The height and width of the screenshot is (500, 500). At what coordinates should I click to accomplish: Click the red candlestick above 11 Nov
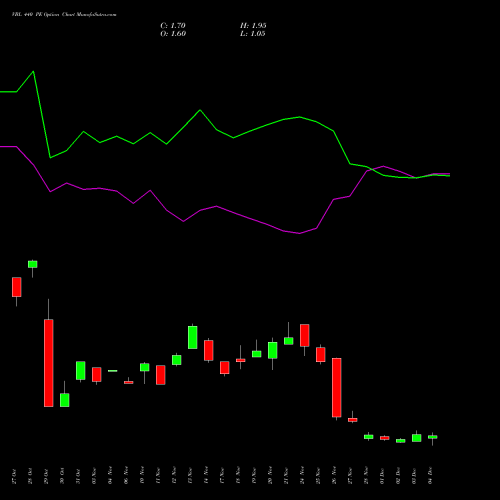(161, 375)
